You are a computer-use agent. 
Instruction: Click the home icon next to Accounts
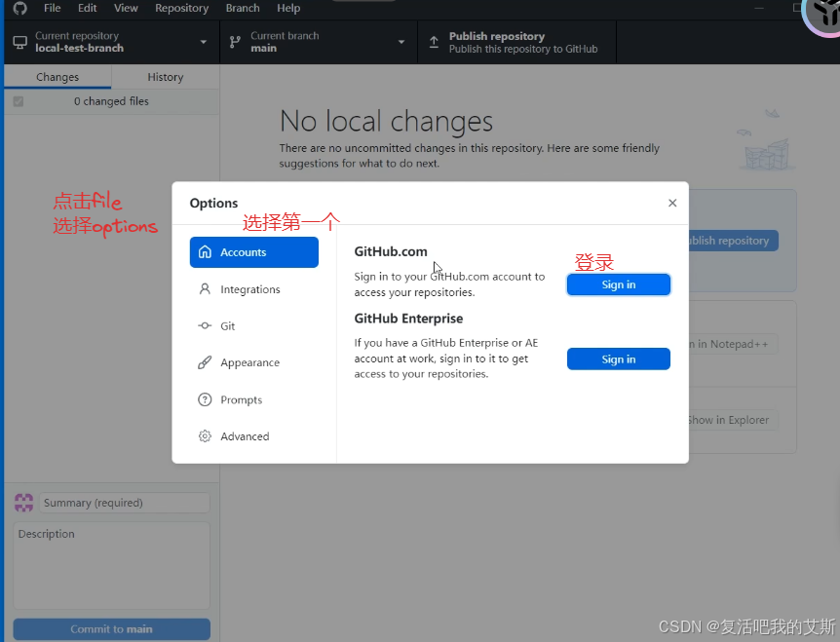pyautogui.click(x=205, y=251)
